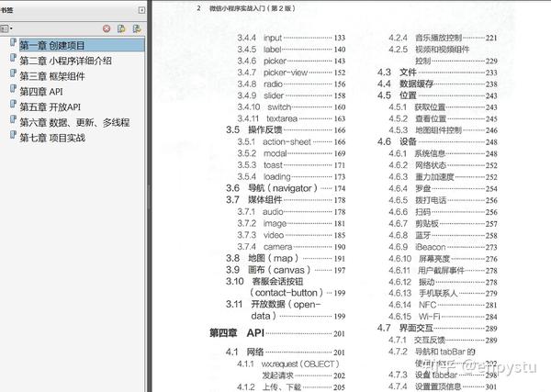This screenshot has height=392, width=551.
Task: Click the 3.5 操作反馈 heading
Action: [286, 130]
